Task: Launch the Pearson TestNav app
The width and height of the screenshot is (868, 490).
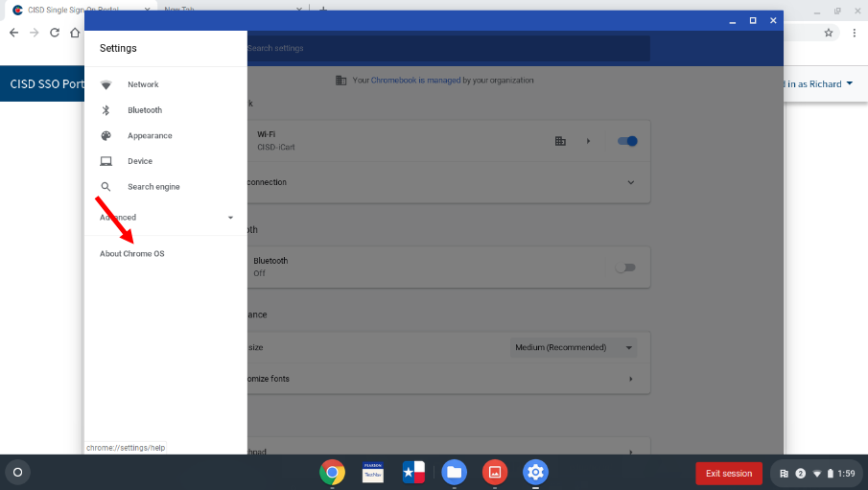Action: coord(373,472)
